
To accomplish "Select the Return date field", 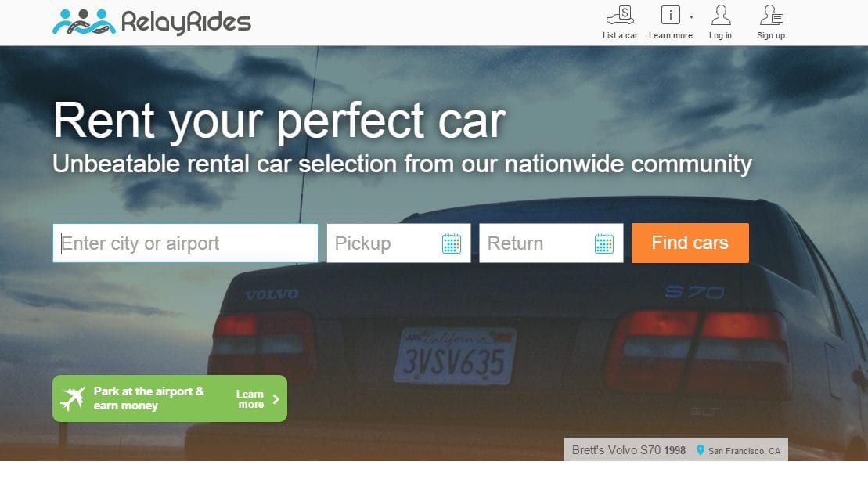I will pyautogui.click(x=551, y=243).
